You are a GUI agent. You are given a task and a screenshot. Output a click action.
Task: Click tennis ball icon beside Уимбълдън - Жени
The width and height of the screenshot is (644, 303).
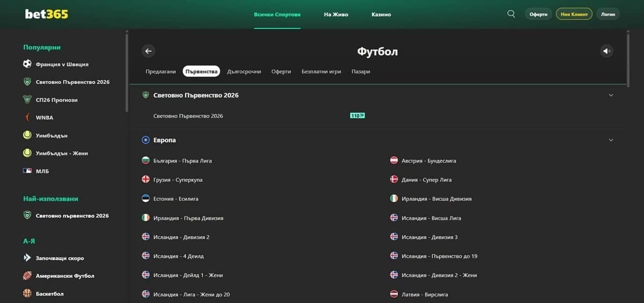(x=27, y=153)
